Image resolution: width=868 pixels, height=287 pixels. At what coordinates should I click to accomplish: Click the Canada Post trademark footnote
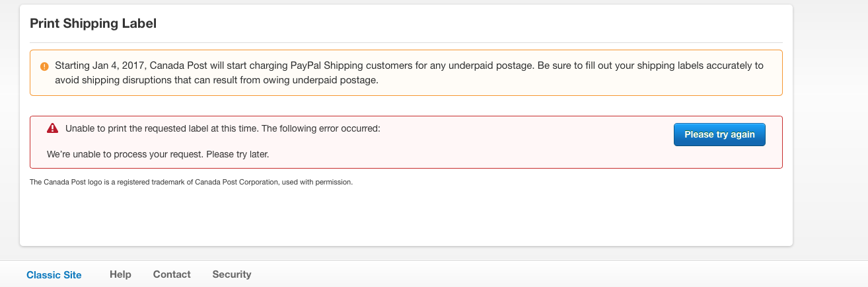coord(191,182)
